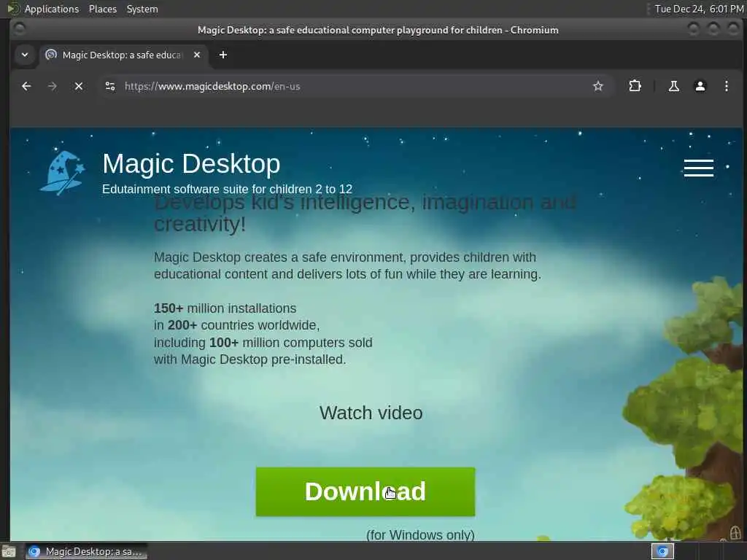Select Magic Desktop taskbar window button
Screen dimensions: 747x560
86,551
